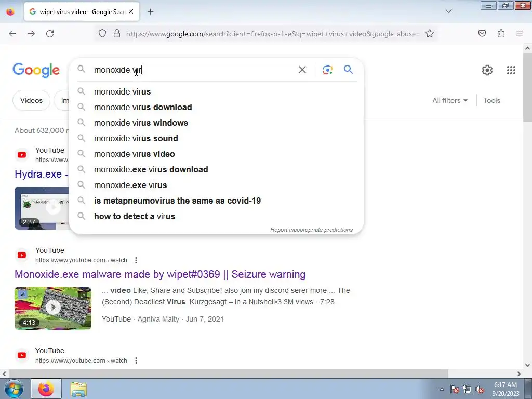532x399 pixels.
Task: Click the 'YouTube · Agniva Maity · Jun 7, 2021' line
Action: [x=163, y=319]
